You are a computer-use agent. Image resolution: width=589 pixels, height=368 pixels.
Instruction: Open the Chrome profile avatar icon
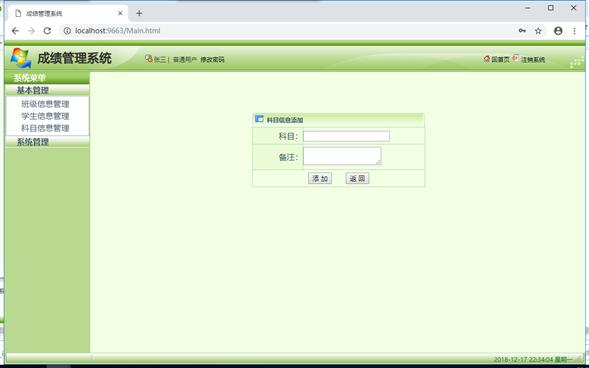[558, 31]
